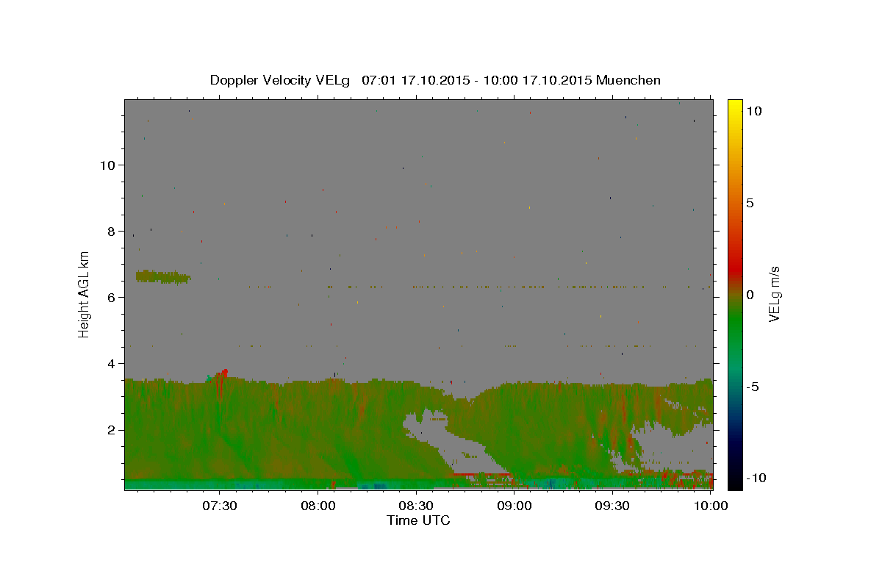This screenshot has height=588, width=882.
Task: Click the height axis label 4
Action: tap(112, 363)
